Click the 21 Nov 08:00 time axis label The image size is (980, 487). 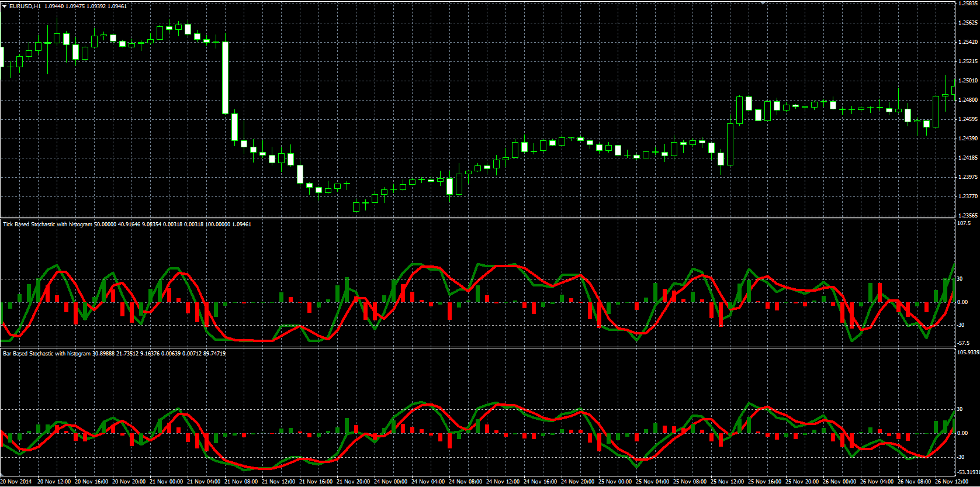[241, 482]
